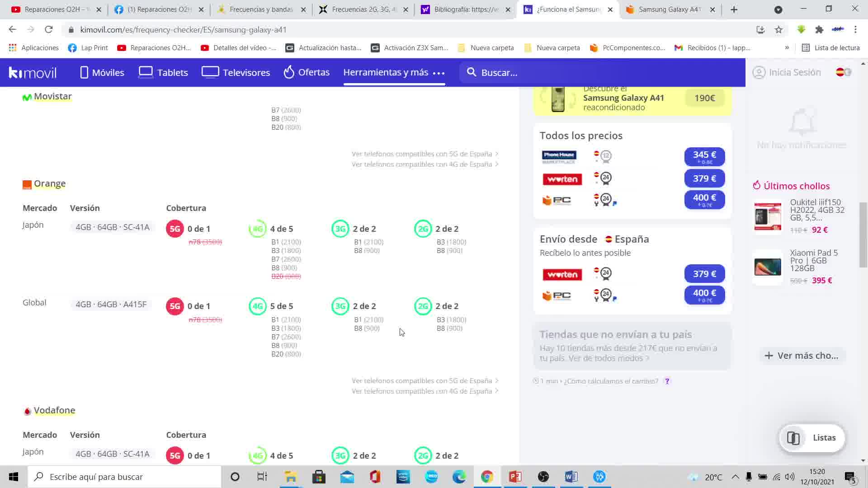Screen dimensions: 868x488
Task: Open Lista de lectura reading list
Action: pos(830,48)
